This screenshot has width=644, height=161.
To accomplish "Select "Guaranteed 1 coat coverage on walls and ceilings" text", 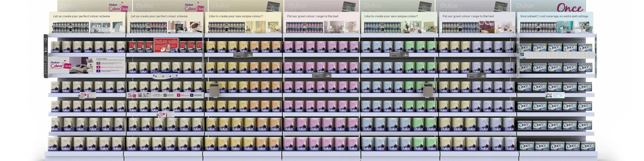I will [x=554, y=16].
